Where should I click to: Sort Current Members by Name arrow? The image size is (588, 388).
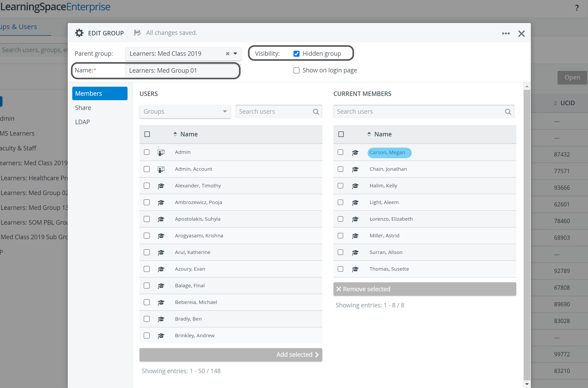tap(369, 134)
